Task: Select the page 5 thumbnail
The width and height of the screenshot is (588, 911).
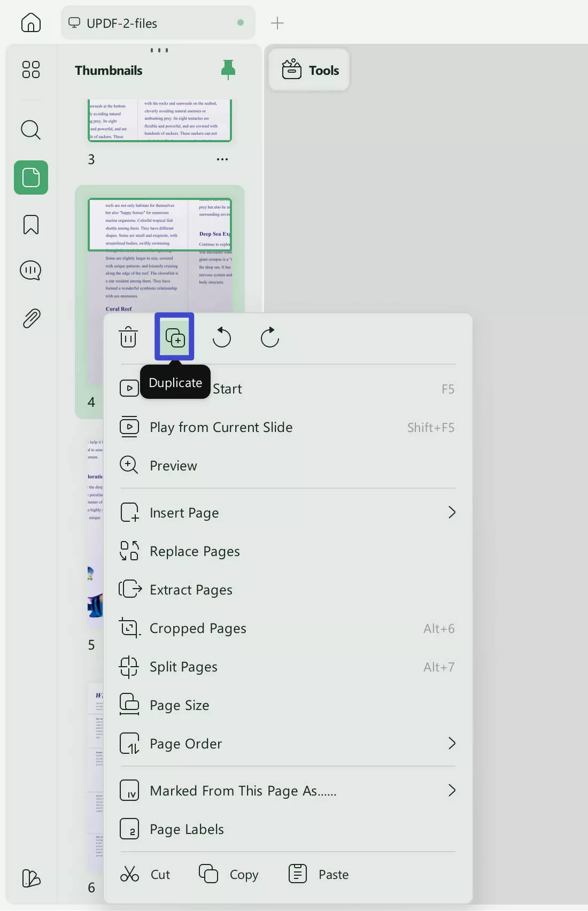Action: click(95, 535)
